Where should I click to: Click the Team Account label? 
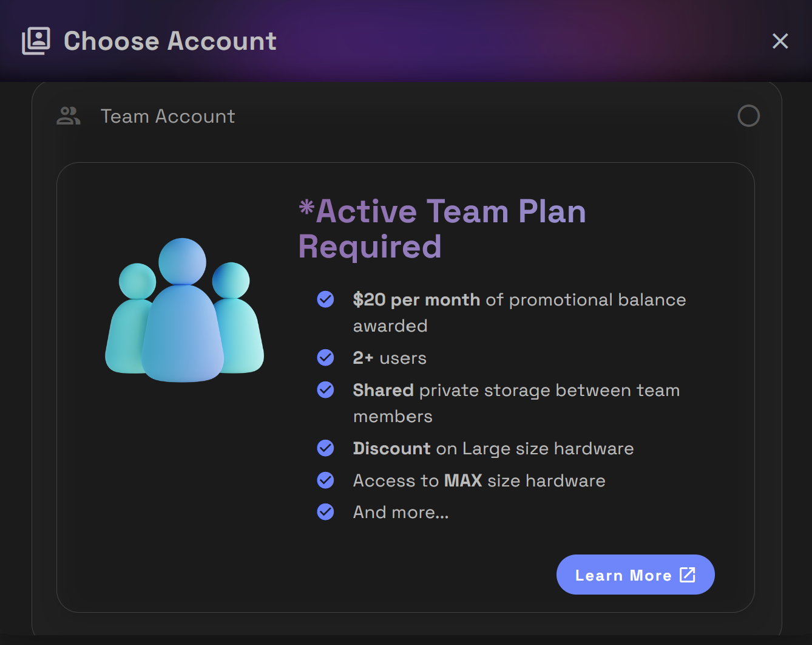tap(167, 116)
